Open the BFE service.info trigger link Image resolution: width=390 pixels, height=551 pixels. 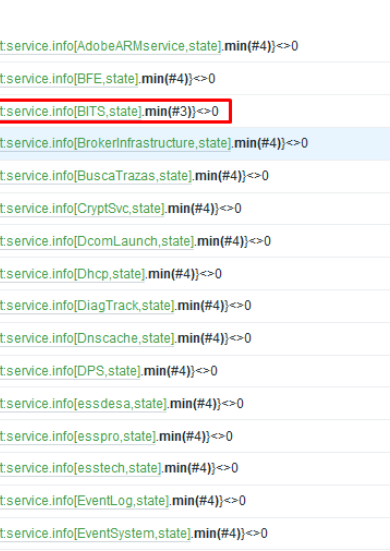(x=69, y=79)
